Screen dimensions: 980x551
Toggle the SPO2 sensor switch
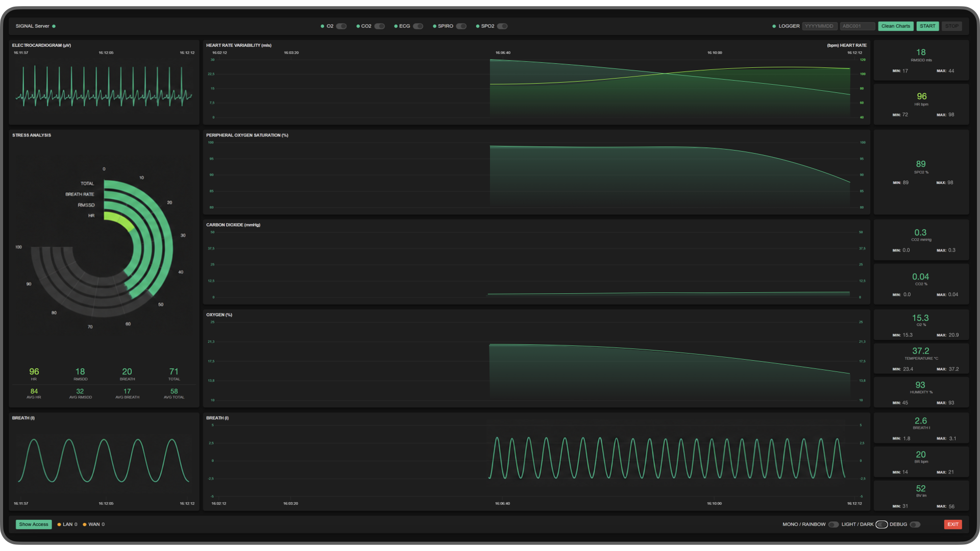click(502, 26)
